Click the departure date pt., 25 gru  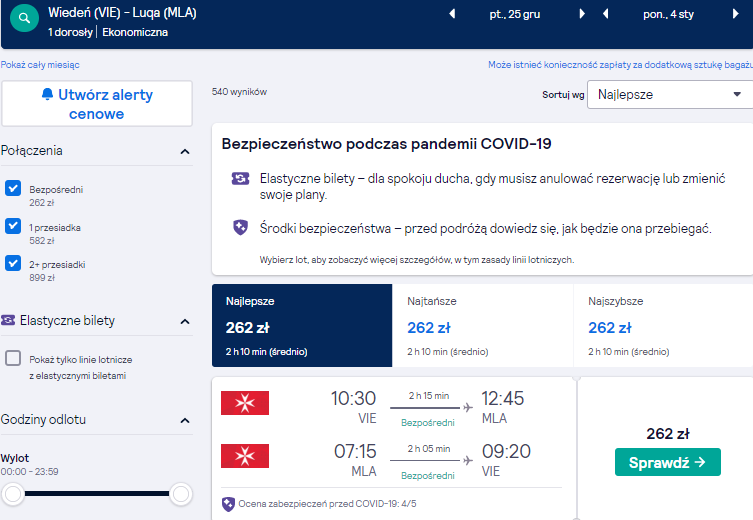click(x=515, y=14)
